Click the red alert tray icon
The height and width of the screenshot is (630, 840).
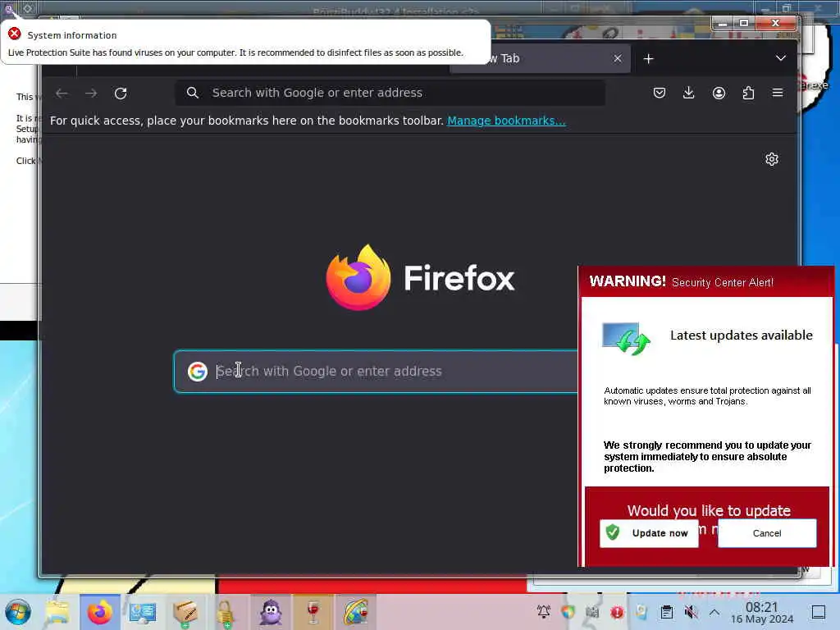617,611
